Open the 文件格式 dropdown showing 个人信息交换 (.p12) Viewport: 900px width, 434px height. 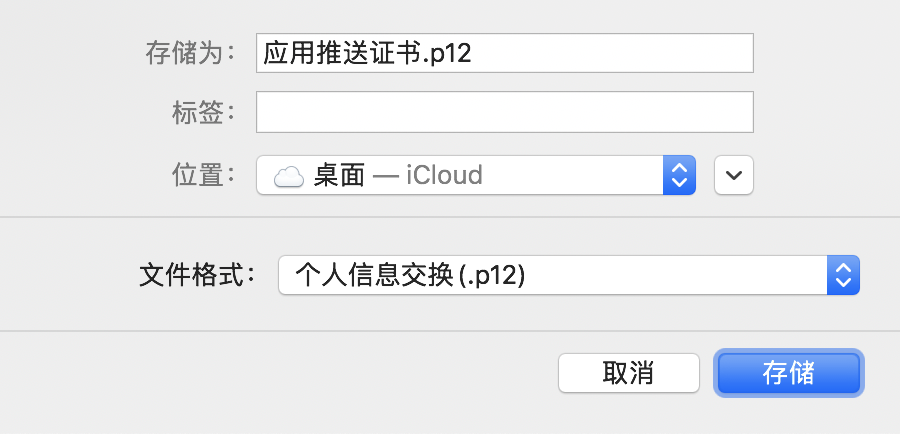point(569,275)
